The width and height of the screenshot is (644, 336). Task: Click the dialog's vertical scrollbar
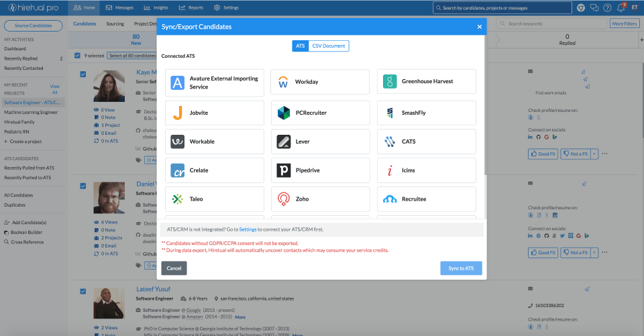pos(486,105)
